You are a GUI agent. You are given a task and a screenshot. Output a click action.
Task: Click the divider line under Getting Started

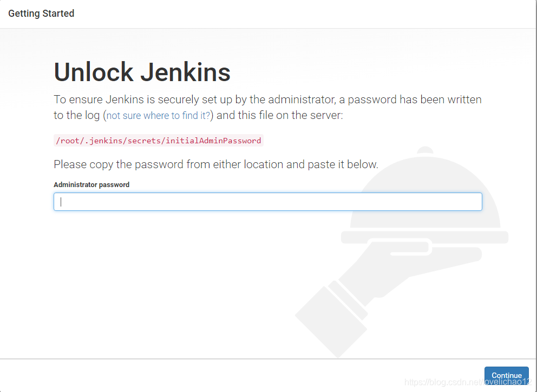coord(268,26)
